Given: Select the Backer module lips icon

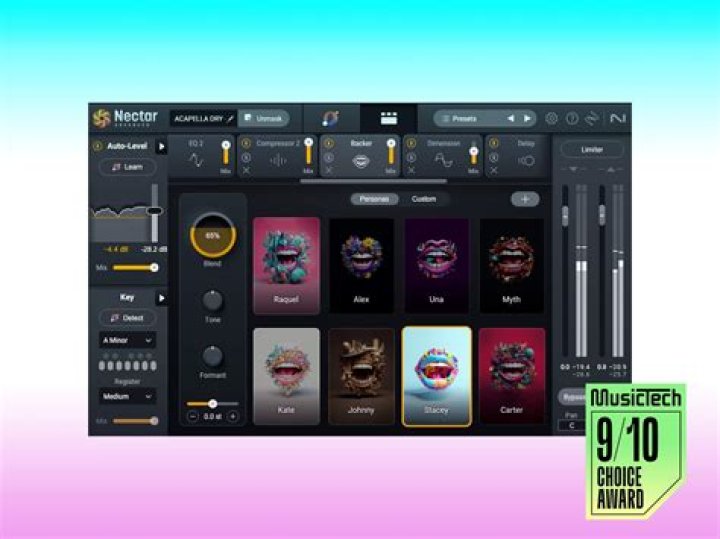Looking at the screenshot, I should (361, 161).
